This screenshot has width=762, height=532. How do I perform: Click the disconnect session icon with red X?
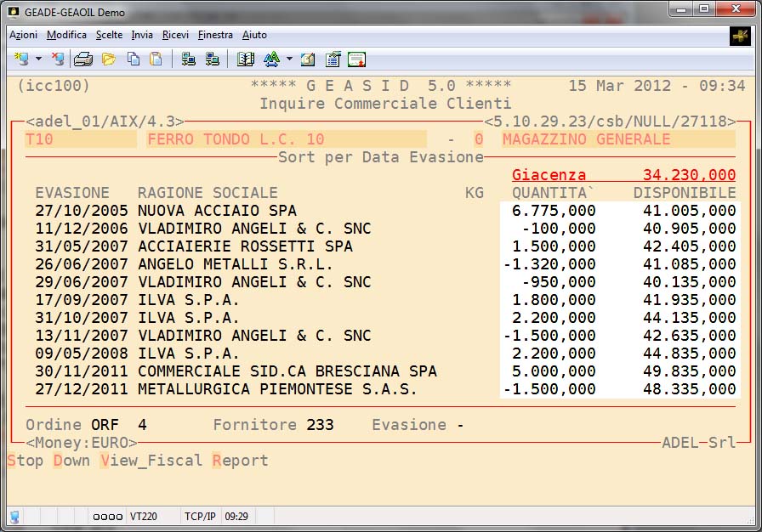click(x=57, y=59)
